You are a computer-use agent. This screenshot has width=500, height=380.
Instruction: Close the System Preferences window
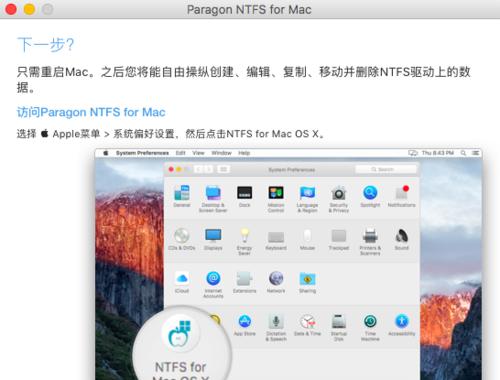[x=171, y=169]
